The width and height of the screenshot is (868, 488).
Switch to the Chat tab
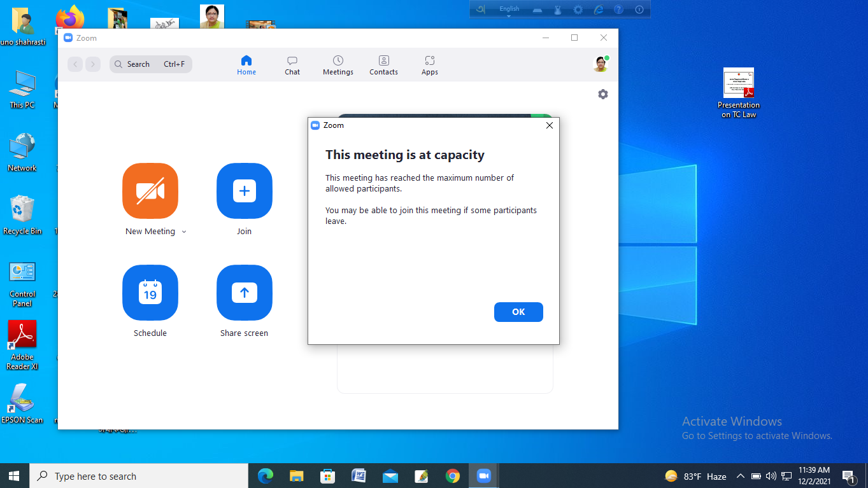(292, 65)
